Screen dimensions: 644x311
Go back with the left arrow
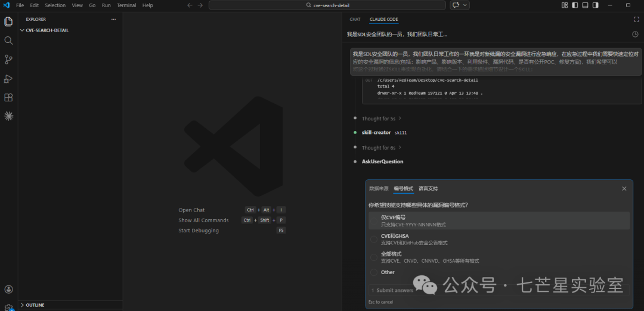(x=190, y=5)
